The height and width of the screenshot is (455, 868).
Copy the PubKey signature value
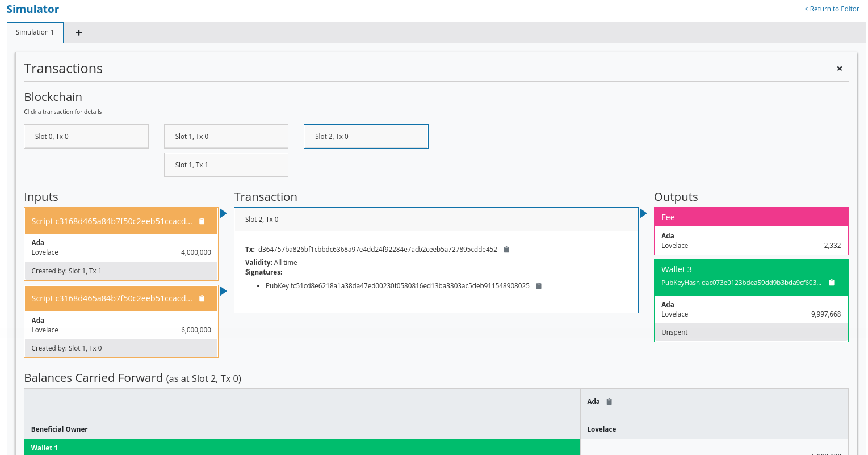(x=539, y=286)
